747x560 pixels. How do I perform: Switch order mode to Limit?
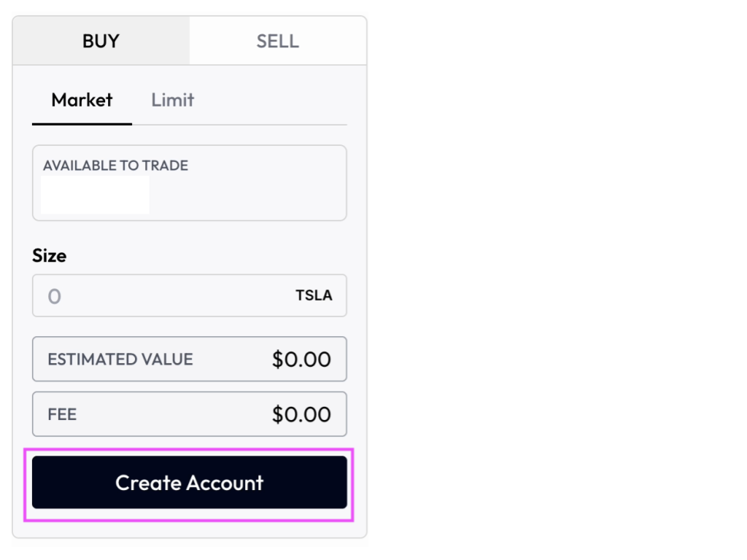tap(171, 100)
